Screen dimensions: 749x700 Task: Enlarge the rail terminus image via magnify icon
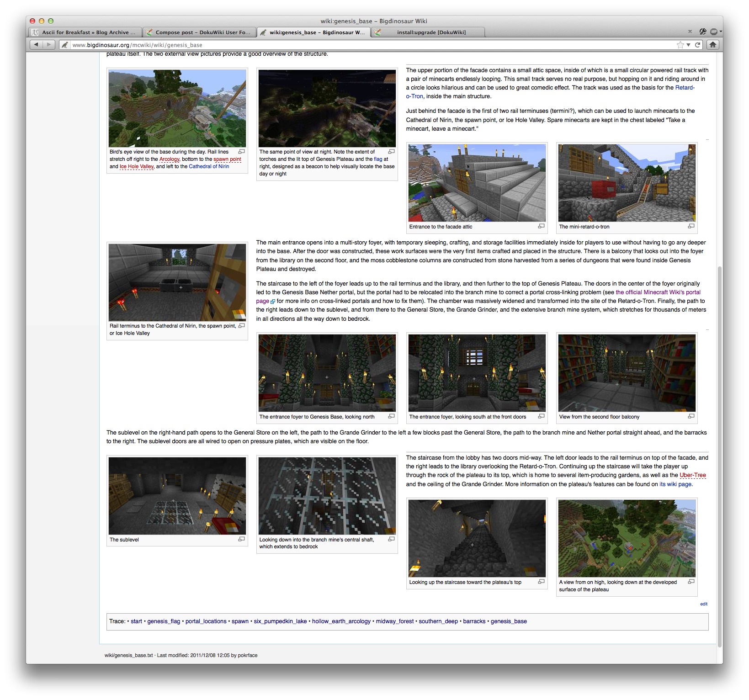(242, 325)
